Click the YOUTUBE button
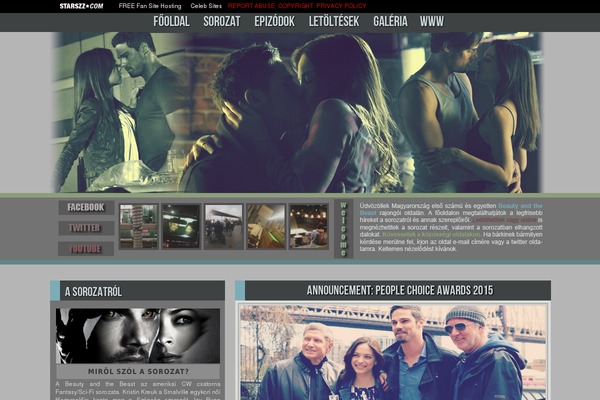 click(86, 249)
